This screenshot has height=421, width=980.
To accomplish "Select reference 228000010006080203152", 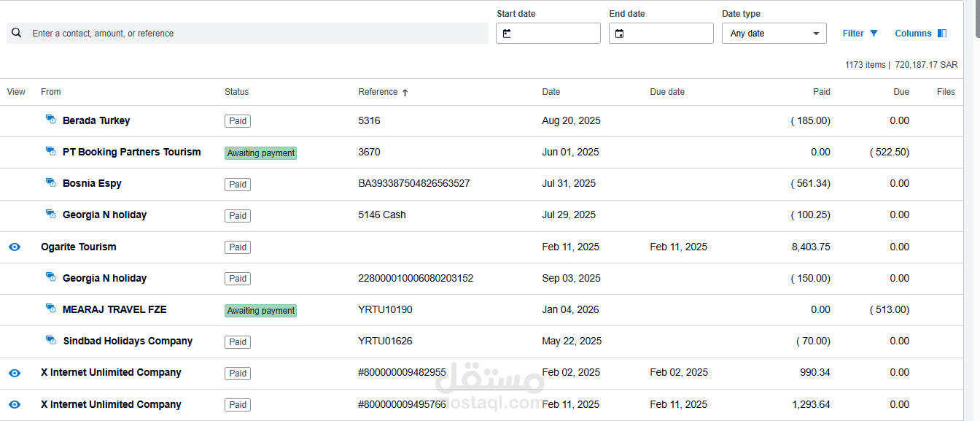I will click(416, 278).
